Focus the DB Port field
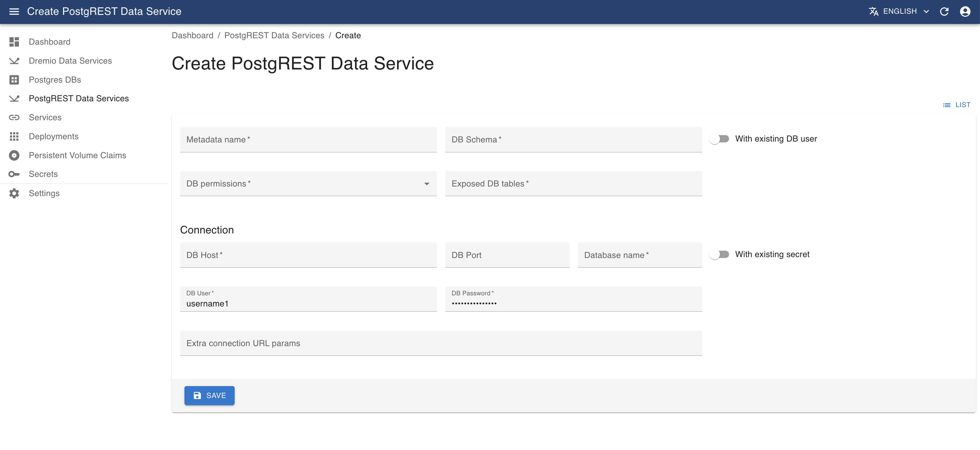980x450 pixels. pyautogui.click(x=508, y=255)
